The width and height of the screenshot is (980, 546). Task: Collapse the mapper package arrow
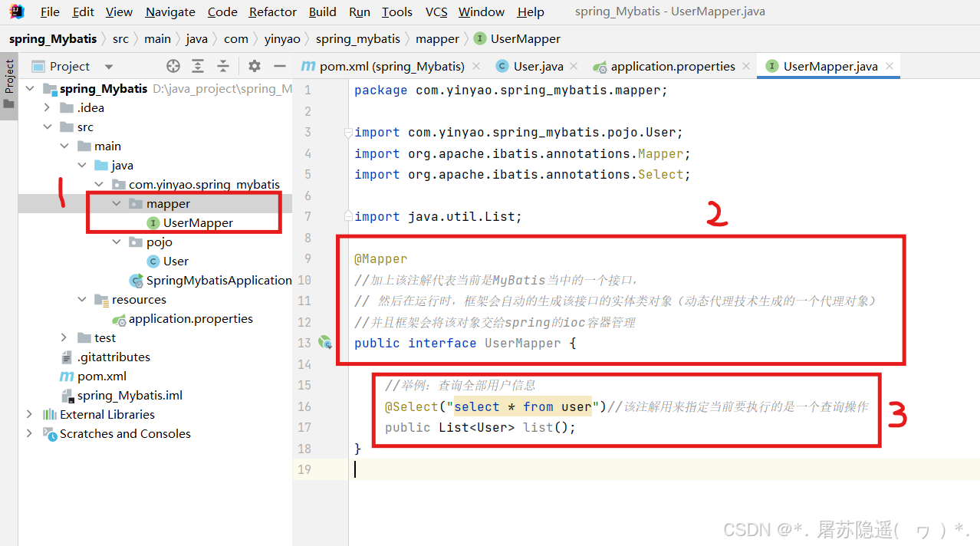pyautogui.click(x=117, y=204)
